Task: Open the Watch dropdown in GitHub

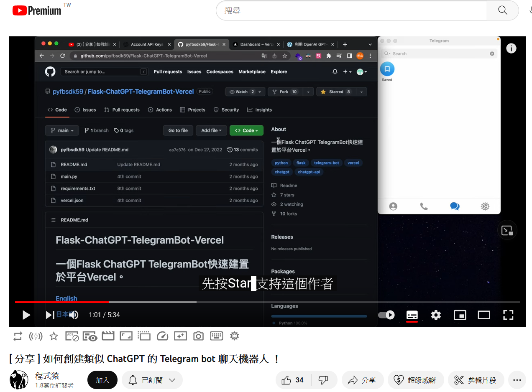Action: click(245, 92)
